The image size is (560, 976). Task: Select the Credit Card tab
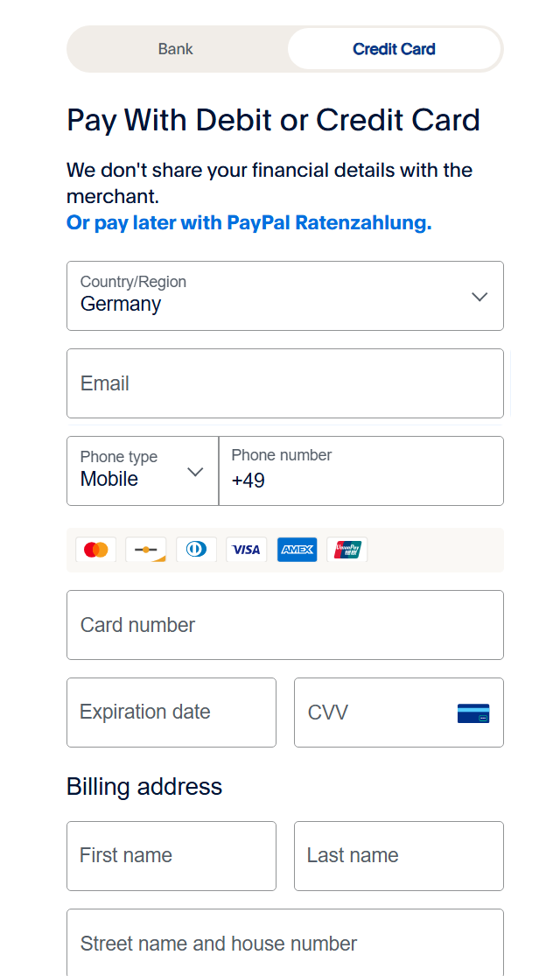point(394,49)
